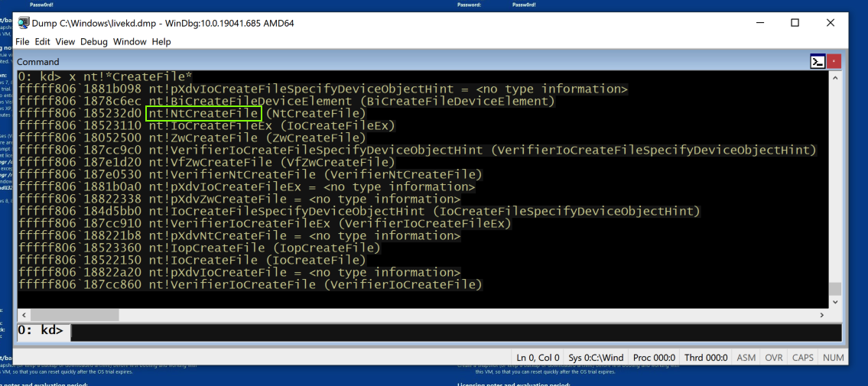Click the Command window prompt icon
Viewport: 868px width, 386px height.
[x=818, y=61]
